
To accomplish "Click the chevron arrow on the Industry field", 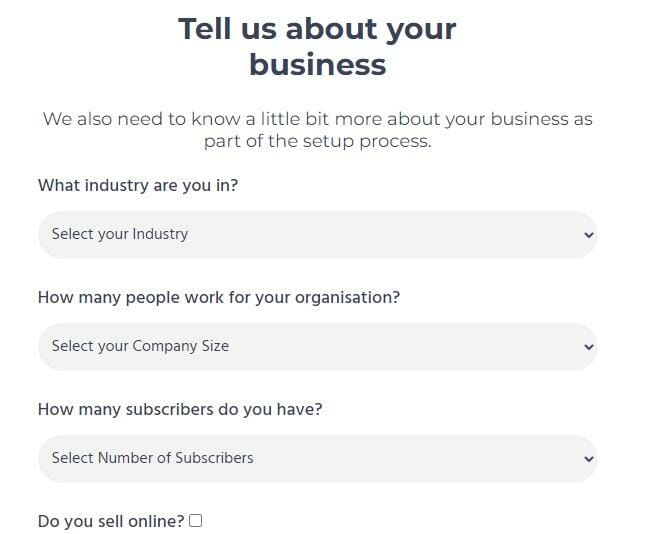I will click(x=589, y=236).
